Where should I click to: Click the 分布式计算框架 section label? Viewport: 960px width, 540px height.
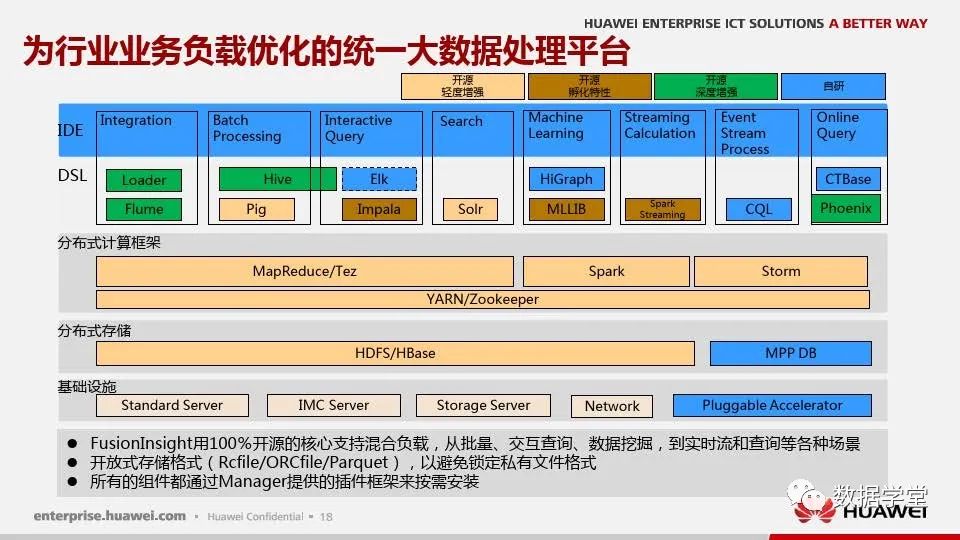[109, 243]
